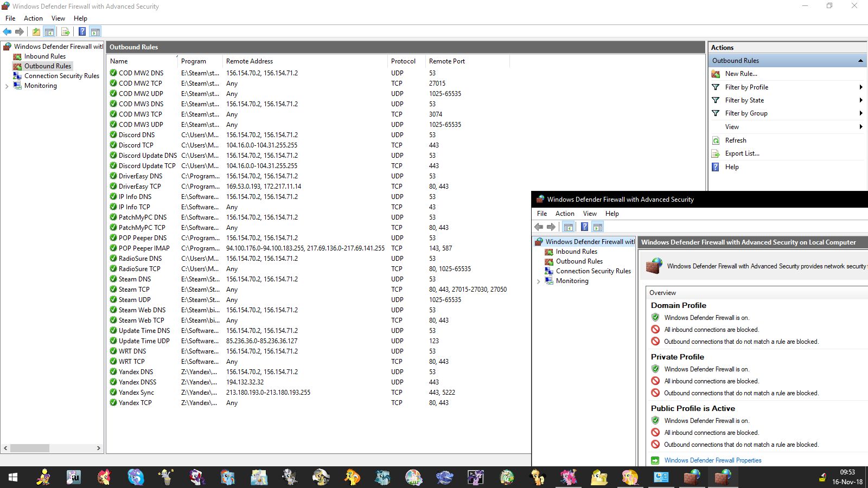Viewport: 868px width, 488px height.
Task: Select the WRT TCP rule
Action: pos(309,362)
